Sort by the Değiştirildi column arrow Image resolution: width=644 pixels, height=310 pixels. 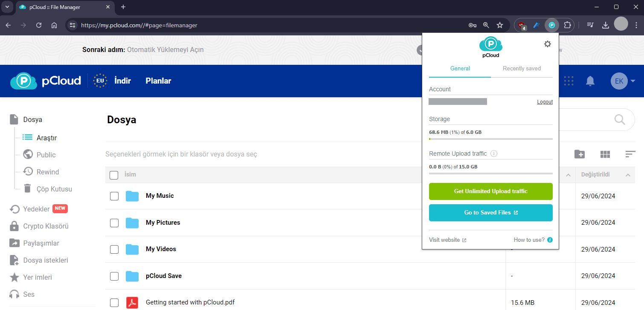point(628,175)
